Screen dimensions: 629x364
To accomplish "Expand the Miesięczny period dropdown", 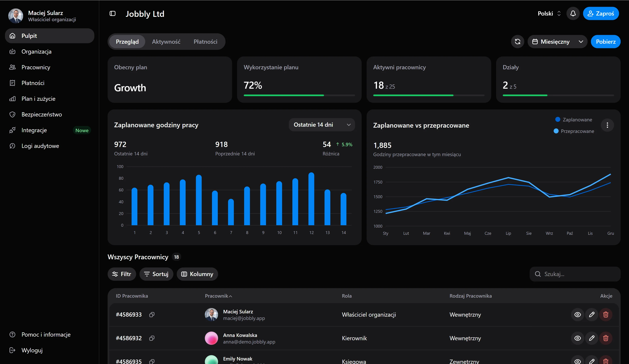I will 557,42.
